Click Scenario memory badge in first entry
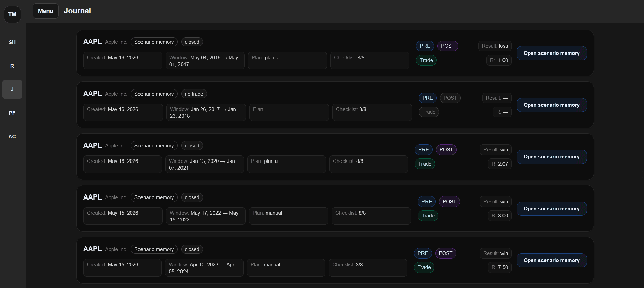The height and width of the screenshot is (288, 644). coord(154,42)
